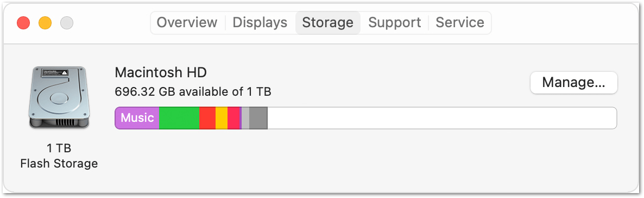Select the Storage tab
The height and width of the screenshot is (198, 644).
(x=328, y=22)
